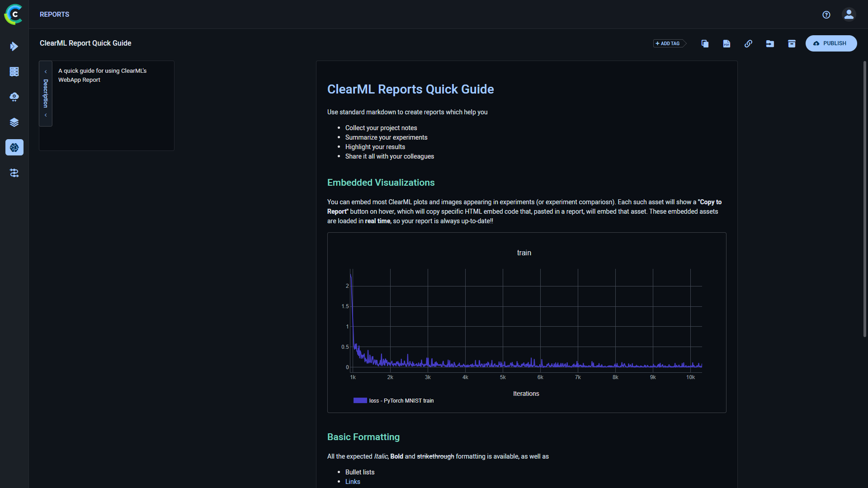This screenshot has width=868, height=488.
Task: Open the Datasets section from the sidebar
Action: [x=14, y=122]
